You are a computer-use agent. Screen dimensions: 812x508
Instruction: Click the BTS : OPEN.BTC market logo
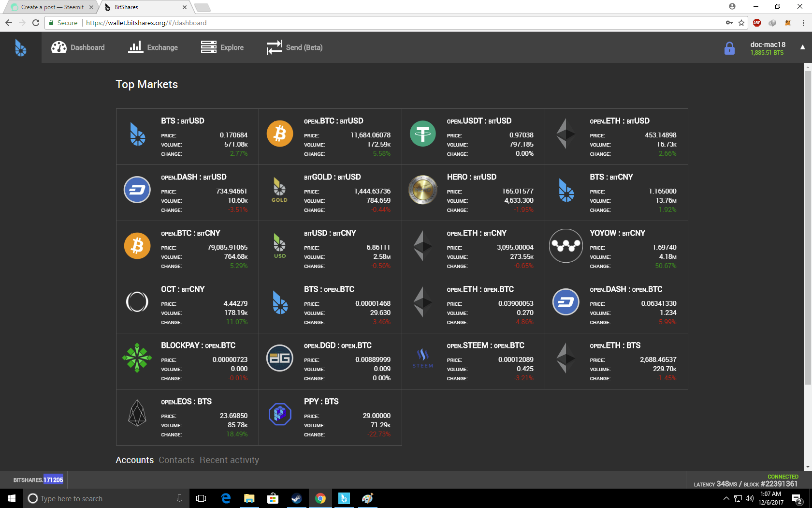coord(280,302)
